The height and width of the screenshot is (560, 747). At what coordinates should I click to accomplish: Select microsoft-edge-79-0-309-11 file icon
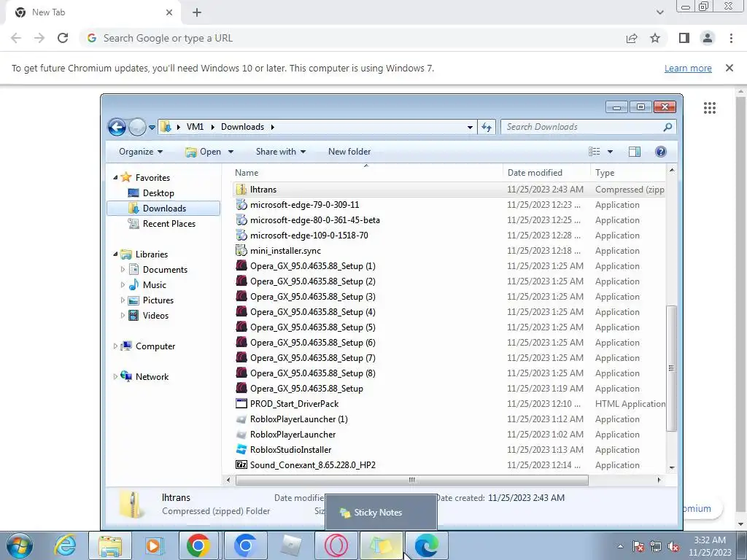pyautogui.click(x=241, y=205)
